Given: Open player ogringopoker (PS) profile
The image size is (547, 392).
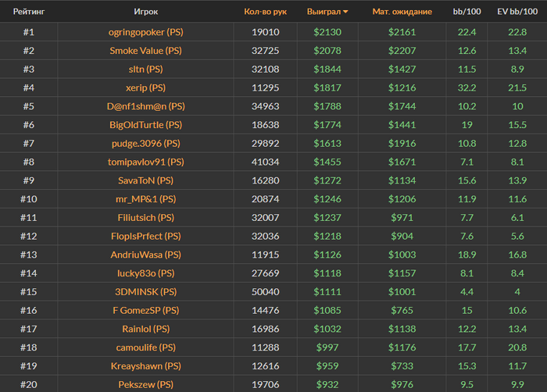Looking at the screenshot, I should [x=145, y=31].
